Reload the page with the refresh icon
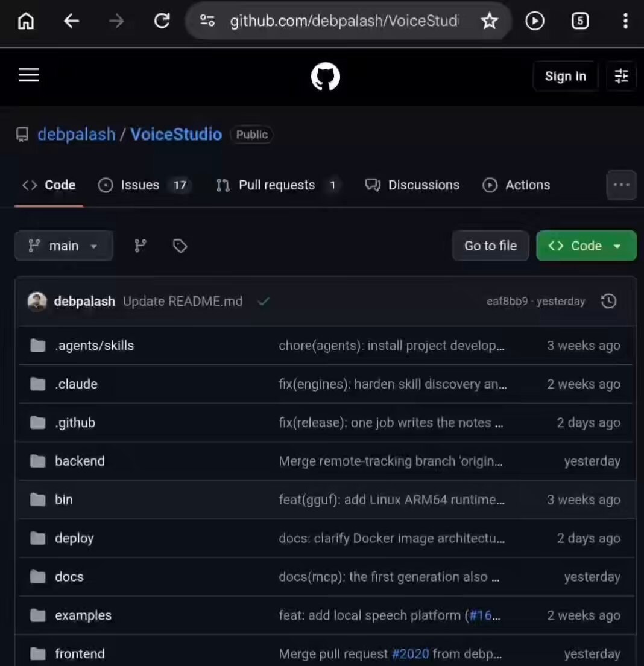The width and height of the screenshot is (644, 666). 162,21
